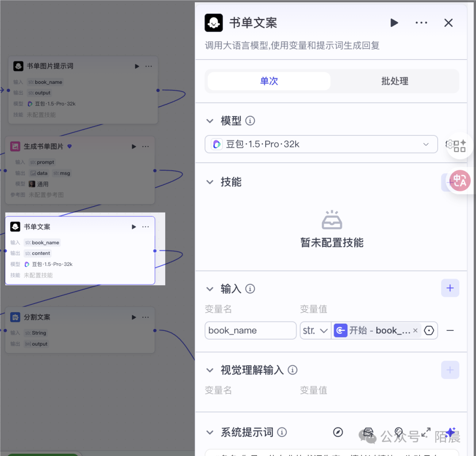
Task: Click the translate floating button
Action: pos(460,180)
